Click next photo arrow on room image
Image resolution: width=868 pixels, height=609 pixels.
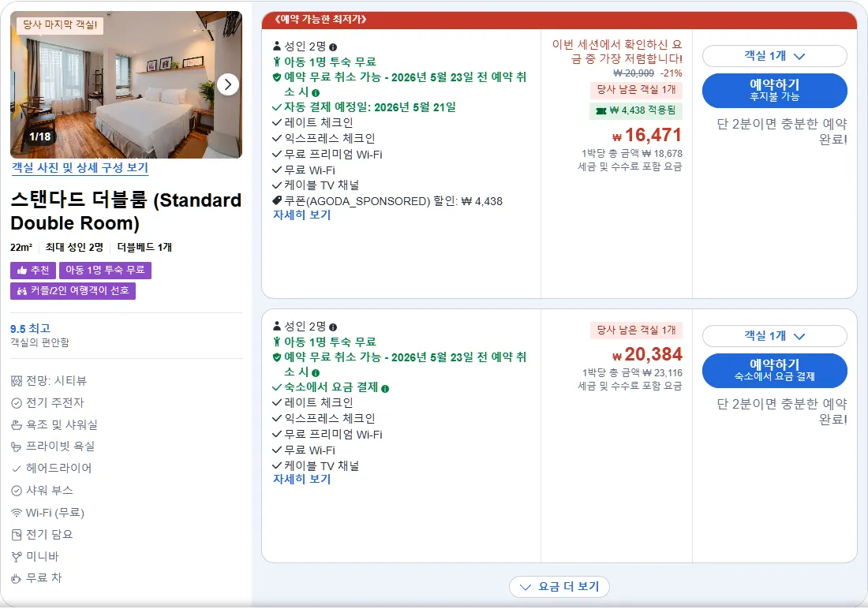(227, 84)
